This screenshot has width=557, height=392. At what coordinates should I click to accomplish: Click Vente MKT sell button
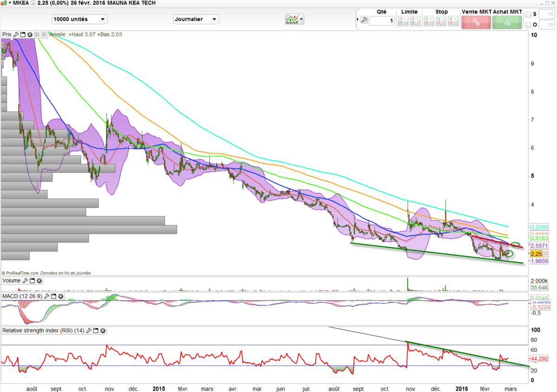(476, 22)
